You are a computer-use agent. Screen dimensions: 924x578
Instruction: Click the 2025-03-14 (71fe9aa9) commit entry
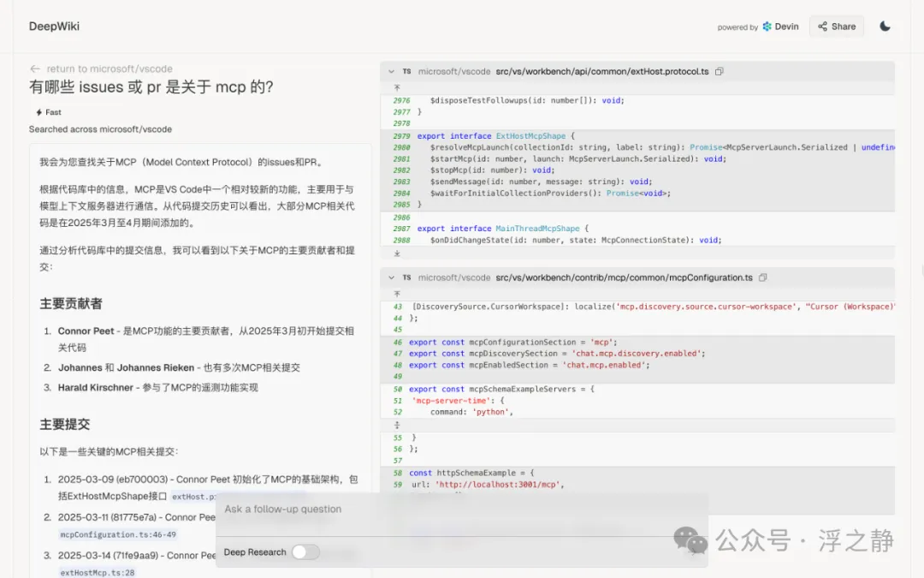[137, 556]
